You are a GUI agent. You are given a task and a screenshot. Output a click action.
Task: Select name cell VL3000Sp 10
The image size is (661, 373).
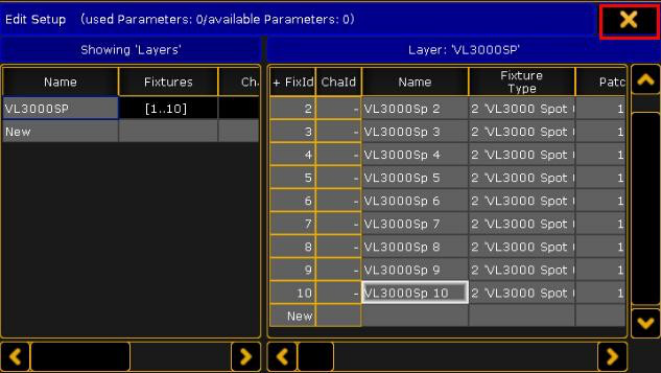click(415, 292)
